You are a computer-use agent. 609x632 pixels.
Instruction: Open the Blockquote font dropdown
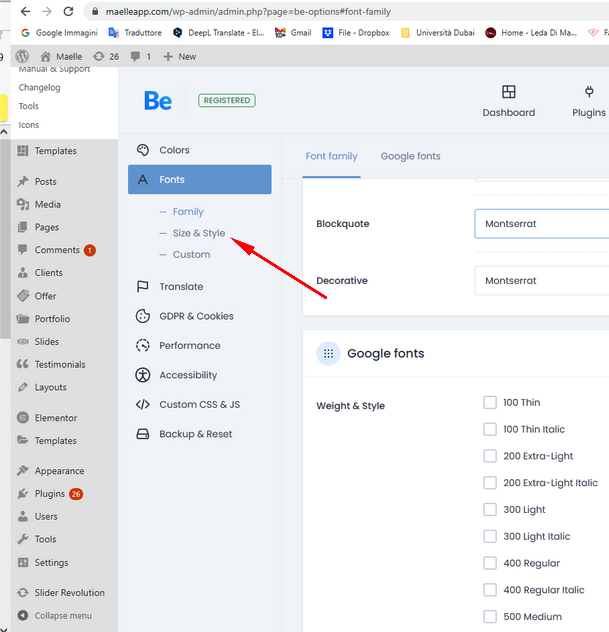pyautogui.click(x=542, y=224)
